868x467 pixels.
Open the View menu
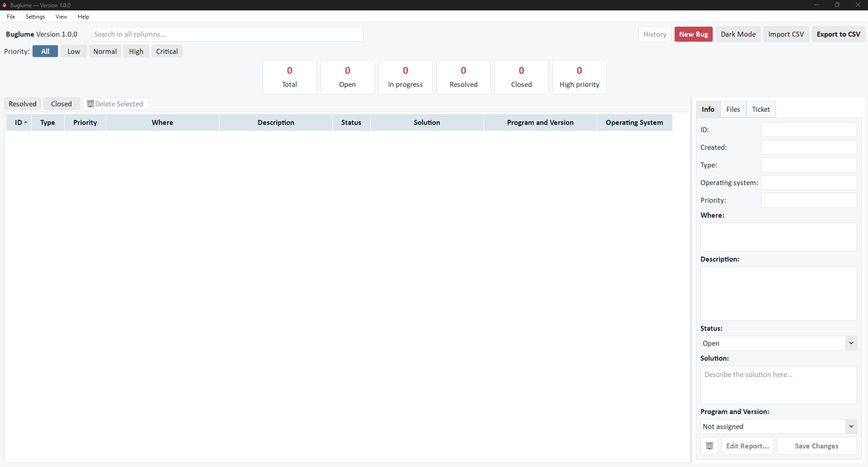61,17
